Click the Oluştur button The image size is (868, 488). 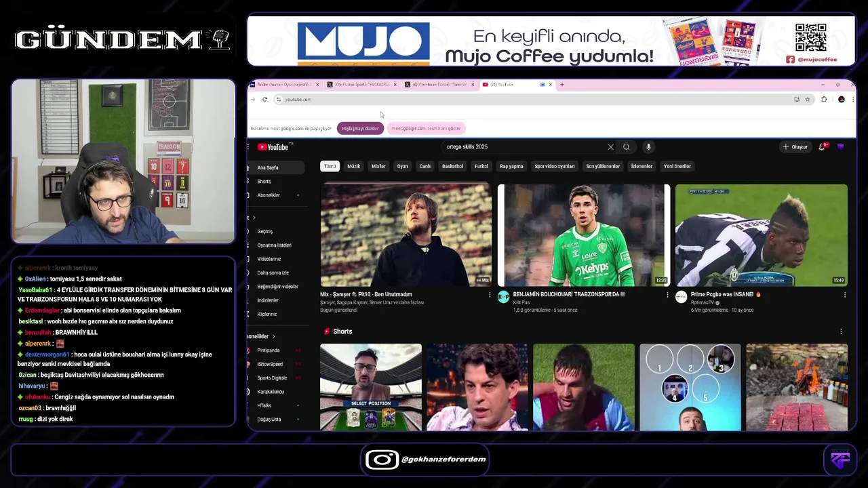point(795,147)
